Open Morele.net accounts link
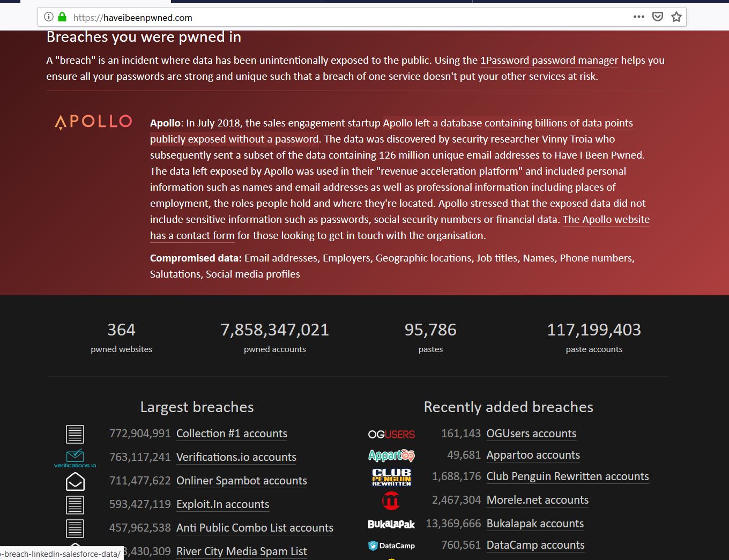729x560 pixels. 538,500
